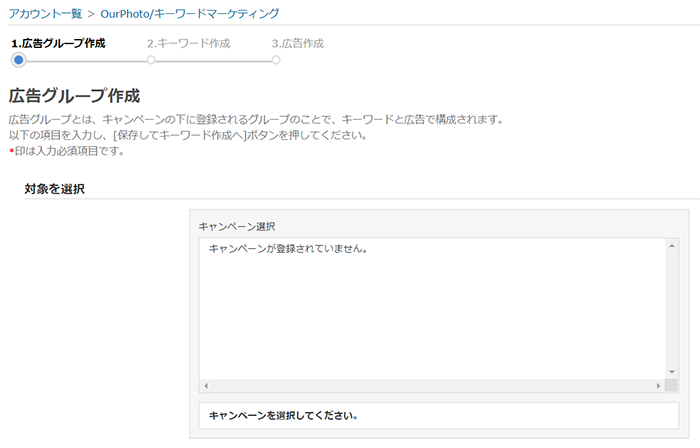Click the キャンペーン選択 label
This screenshot has height=448, width=700.
coord(237,227)
